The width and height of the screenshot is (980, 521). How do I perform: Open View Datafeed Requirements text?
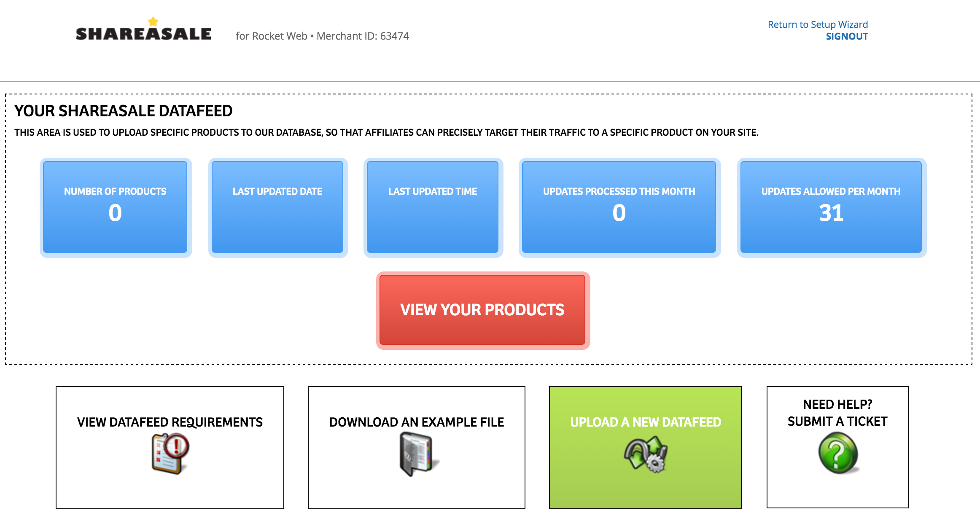(170, 422)
